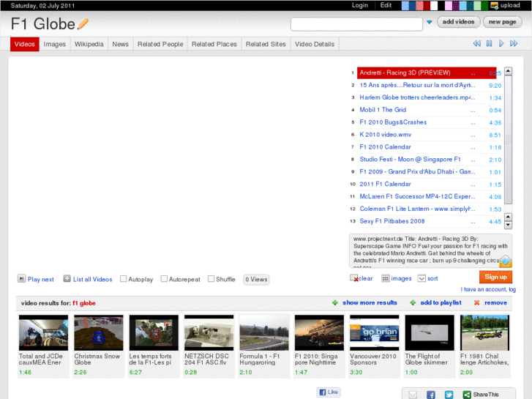532x399 pixels.
Task: Click the upload picture icon in top bar
Action: click(495, 5)
